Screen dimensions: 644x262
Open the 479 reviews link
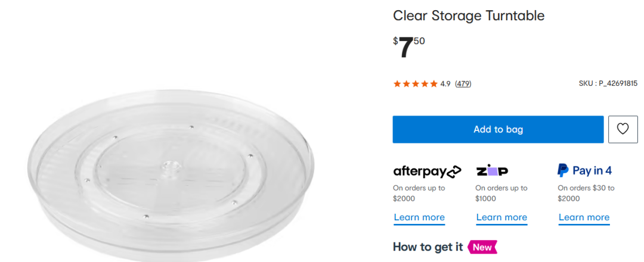point(463,84)
